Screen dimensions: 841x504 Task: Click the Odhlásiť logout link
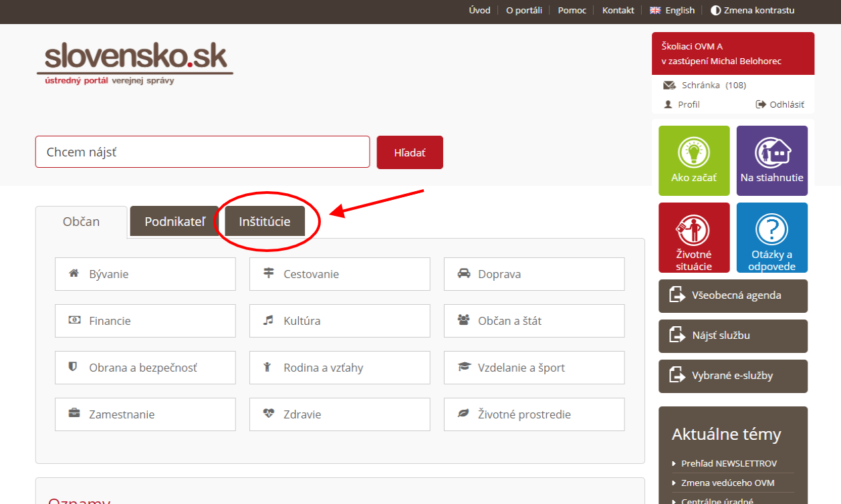pos(787,104)
